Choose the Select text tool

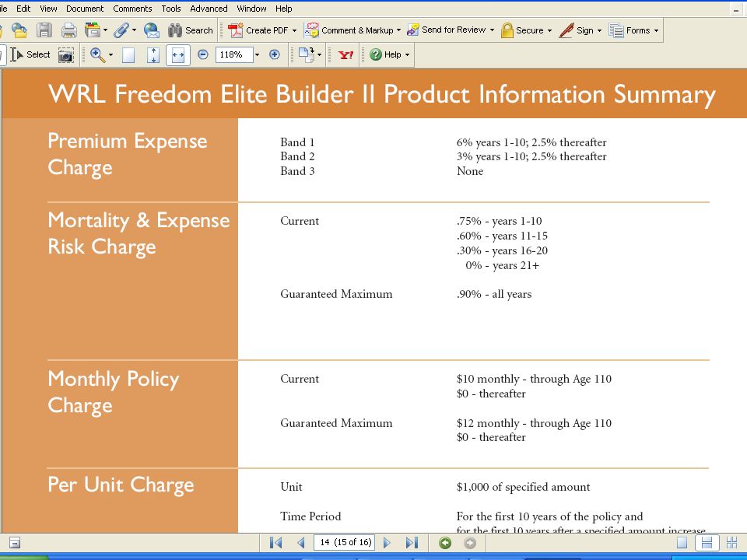[30, 54]
